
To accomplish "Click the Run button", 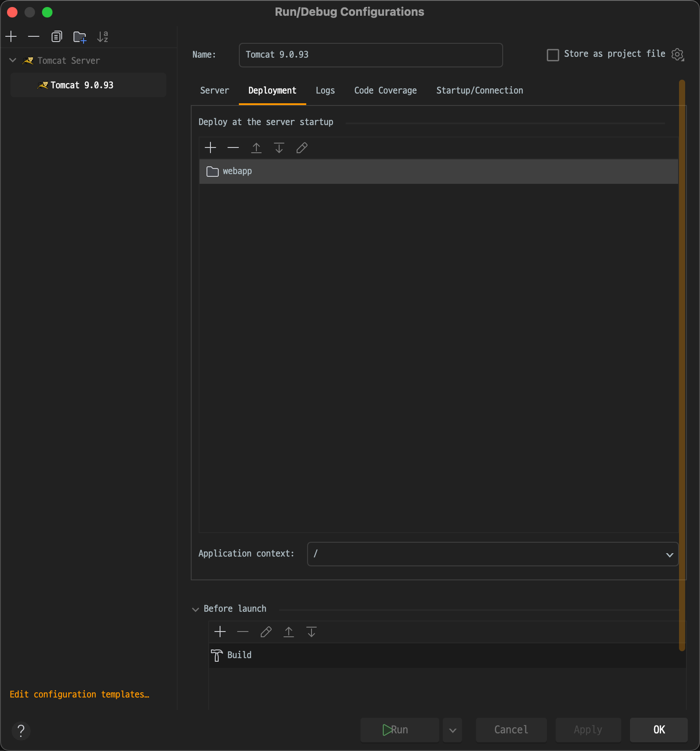I will click(399, 730).
